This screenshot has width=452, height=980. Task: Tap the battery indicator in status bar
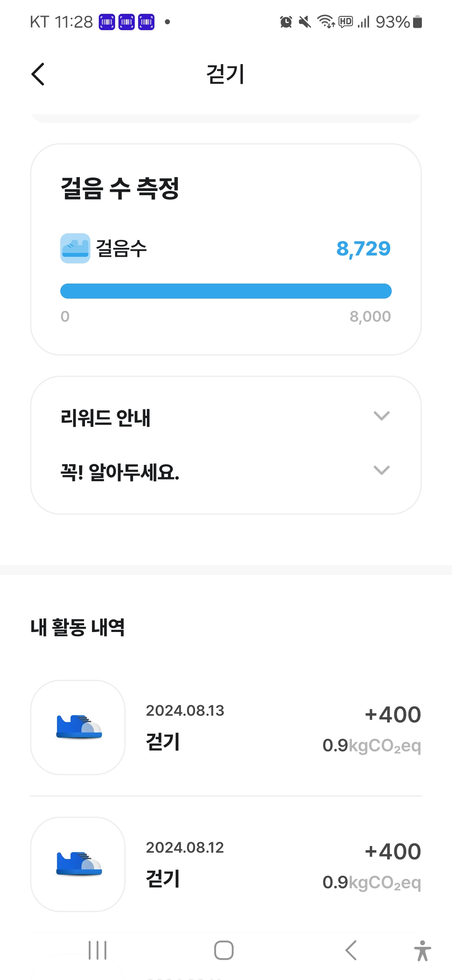pos(417,22)
